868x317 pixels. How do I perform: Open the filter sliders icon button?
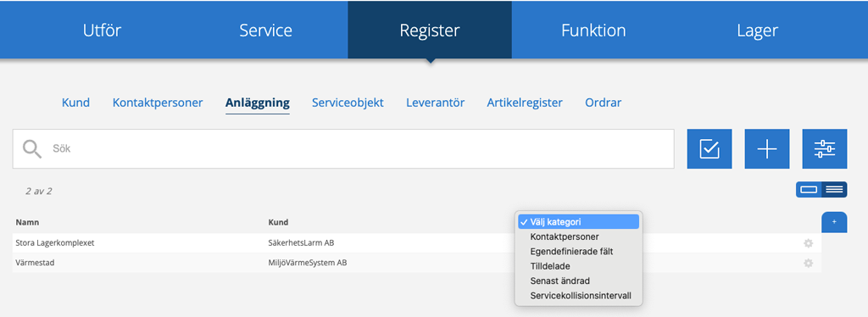tap(824, 149)
